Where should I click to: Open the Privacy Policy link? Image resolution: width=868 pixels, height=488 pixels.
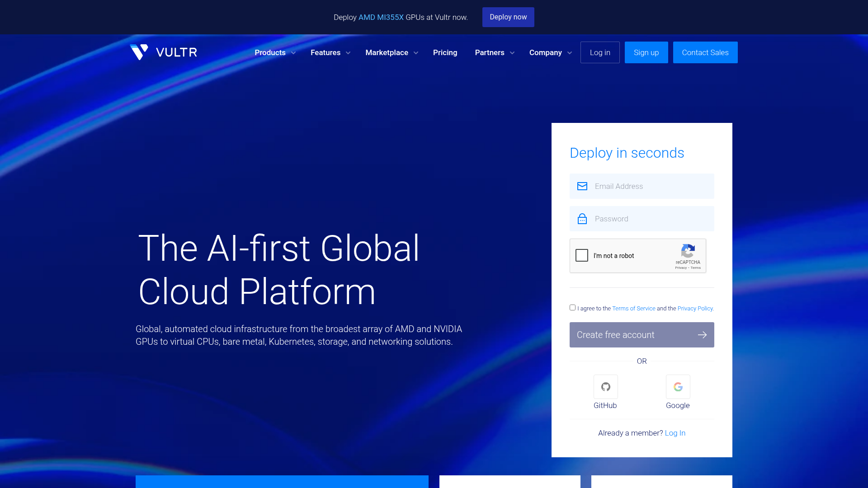[x=695, y=308]
